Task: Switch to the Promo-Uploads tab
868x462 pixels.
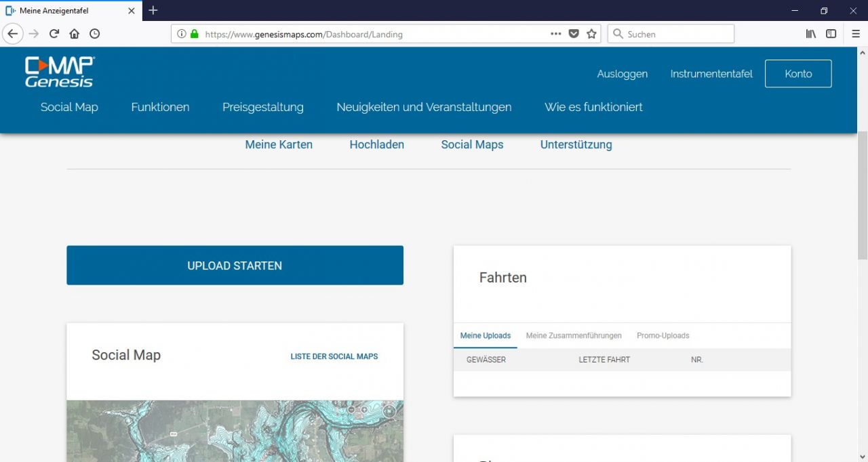Action: coord(663,335)
